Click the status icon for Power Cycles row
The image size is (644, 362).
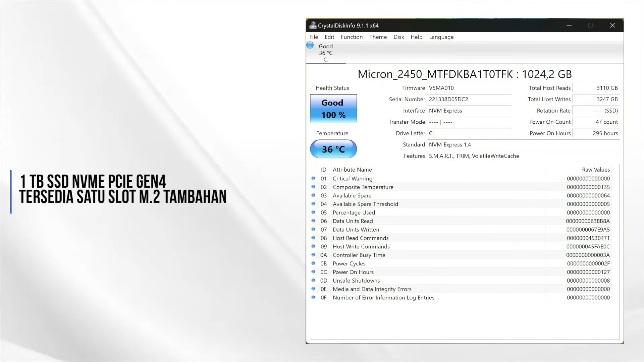pyautogui.click(x=313, y=263)
